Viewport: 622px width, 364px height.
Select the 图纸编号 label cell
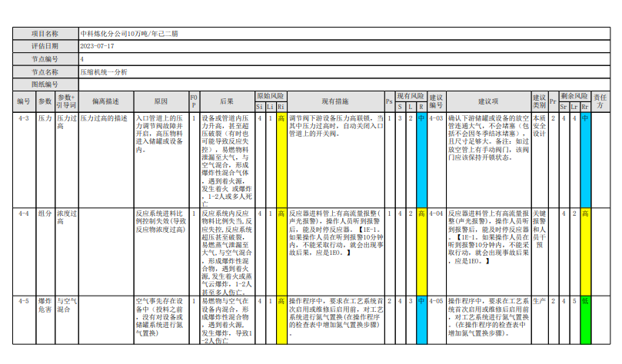(x=45, y=84)
